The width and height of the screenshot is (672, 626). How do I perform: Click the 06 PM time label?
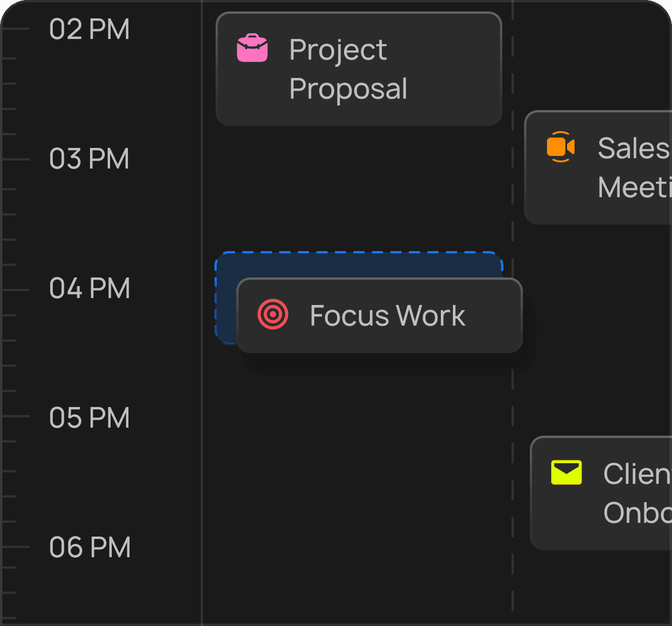pos(89,547)
